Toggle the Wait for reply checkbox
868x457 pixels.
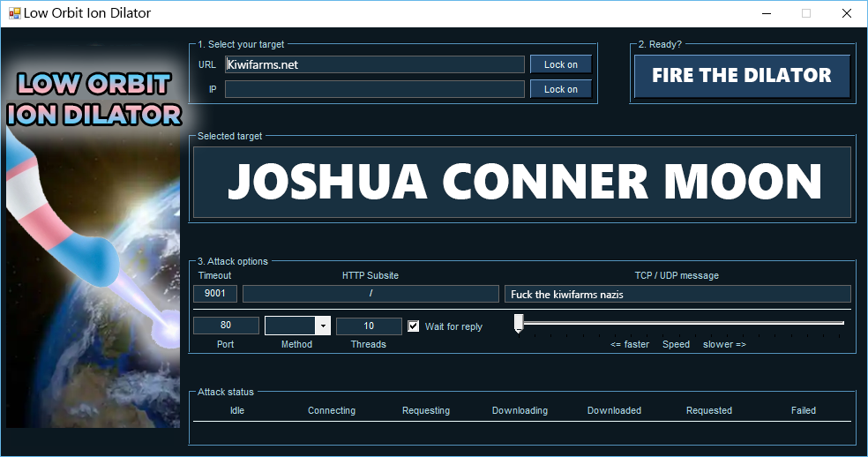click(414, 326)
